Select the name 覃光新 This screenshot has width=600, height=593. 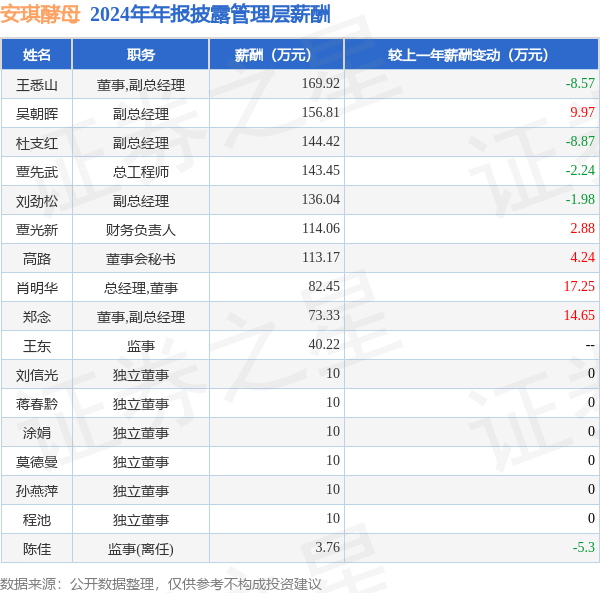37,230
